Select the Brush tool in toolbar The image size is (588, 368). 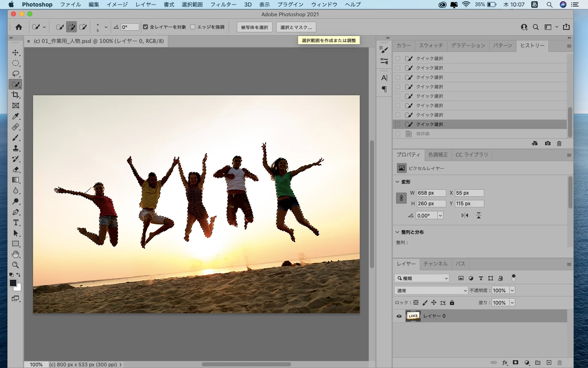tap(16, 138)
